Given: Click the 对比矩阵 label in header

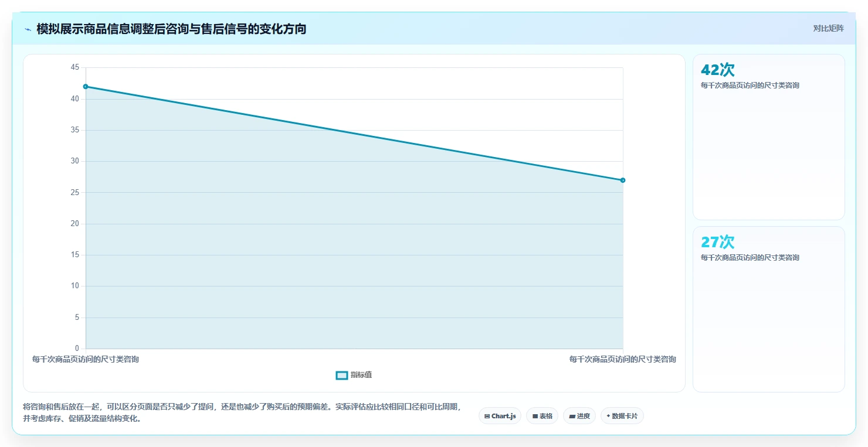Looking at the screenshot, I should 828,28.
